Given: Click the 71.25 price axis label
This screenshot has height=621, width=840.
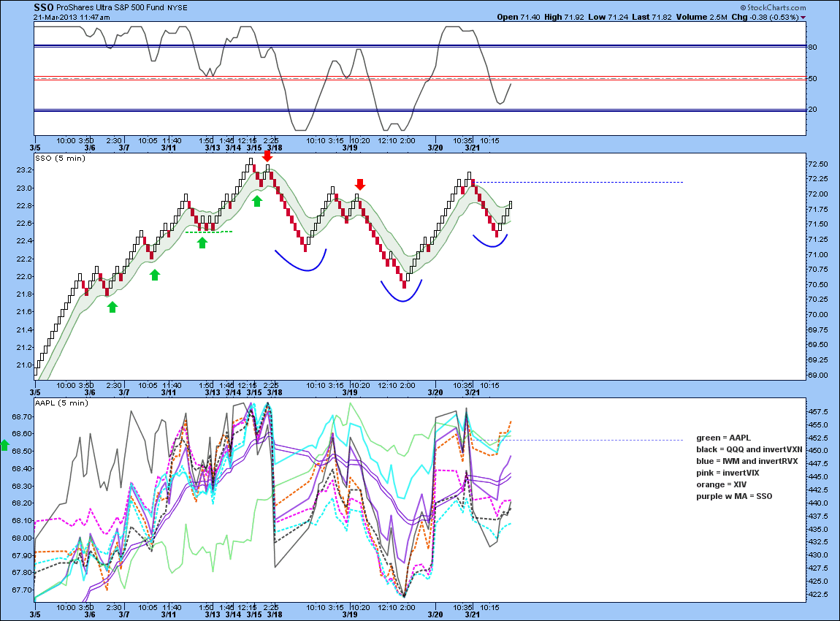Looking at the screenshot, I should 817,240.
